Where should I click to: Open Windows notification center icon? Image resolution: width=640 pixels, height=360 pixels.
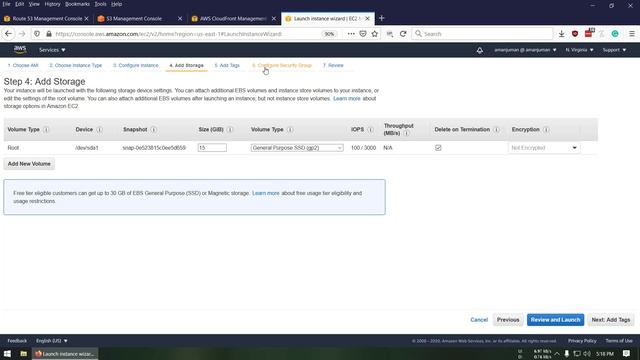(627, 353)
